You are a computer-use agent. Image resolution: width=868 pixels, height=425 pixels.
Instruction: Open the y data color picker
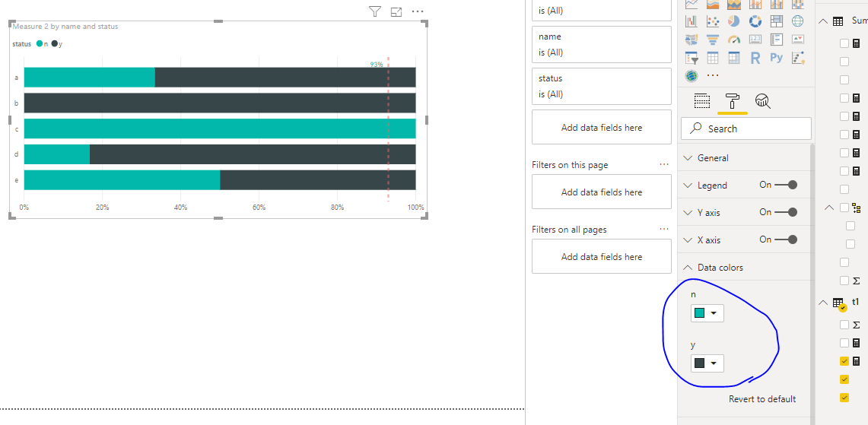707,363
